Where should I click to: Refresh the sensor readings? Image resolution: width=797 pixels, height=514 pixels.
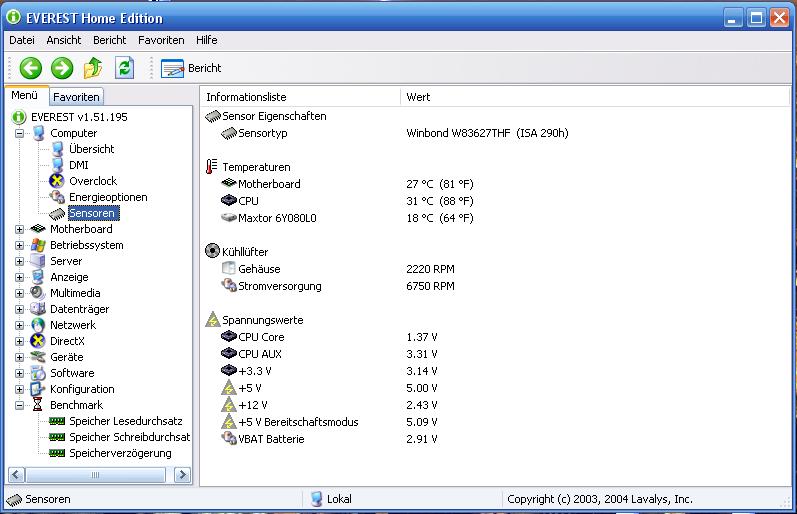[125, 68]
